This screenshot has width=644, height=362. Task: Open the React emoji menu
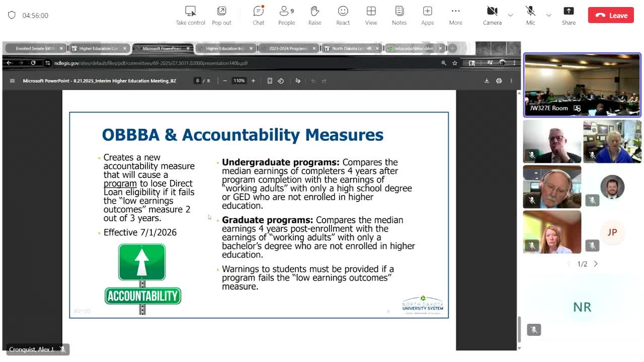(x=343, y=16)
